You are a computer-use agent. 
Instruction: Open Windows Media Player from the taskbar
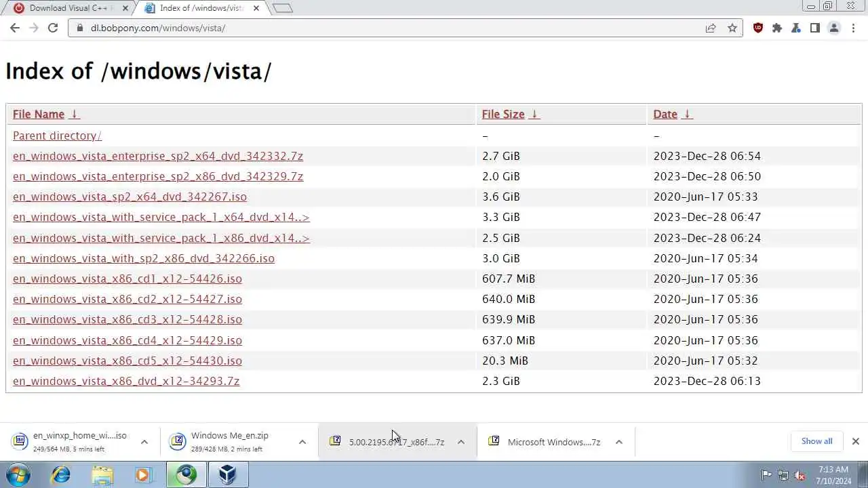143,474
